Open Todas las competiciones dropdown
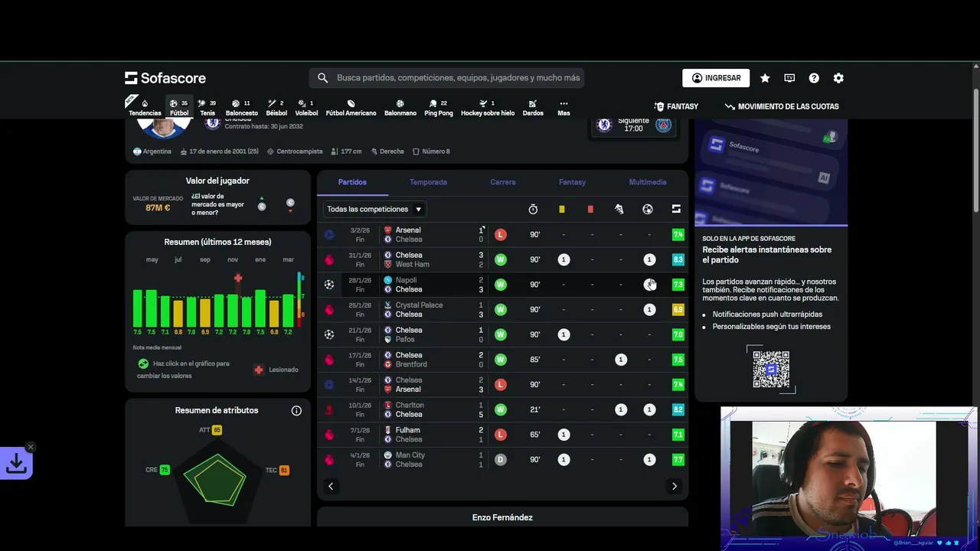 tap(374, 209)
